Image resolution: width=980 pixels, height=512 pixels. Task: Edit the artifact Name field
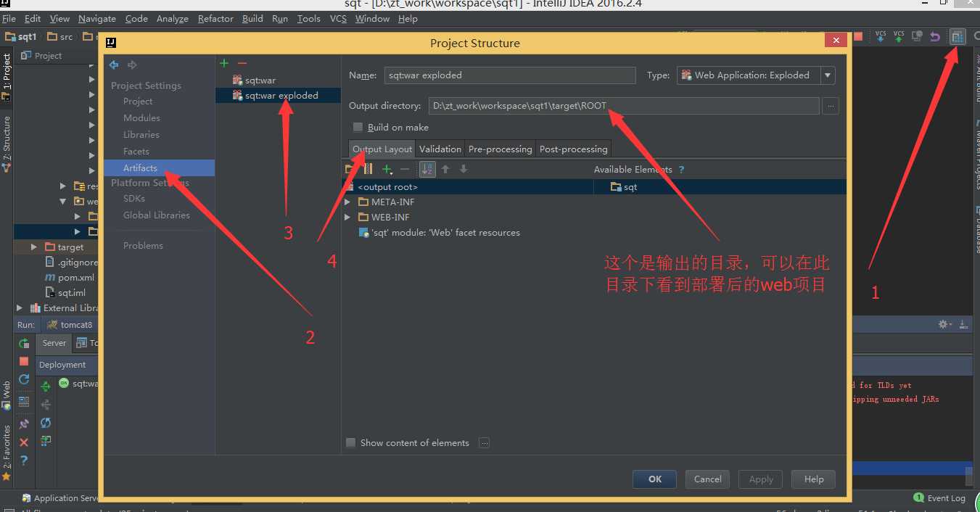click(x=510, y=75)
